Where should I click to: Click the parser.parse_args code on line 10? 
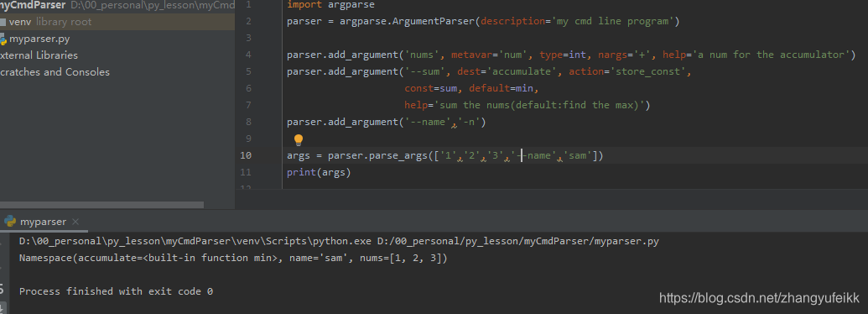[x=444, y=155]
